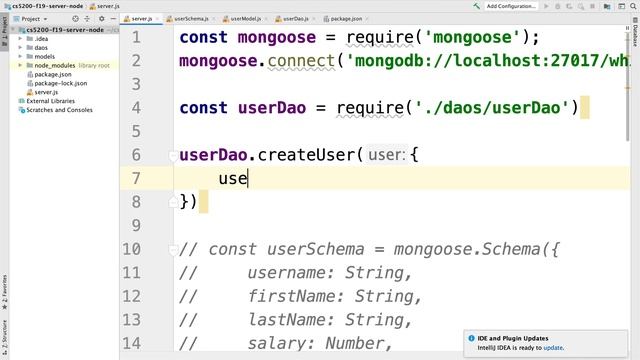Select External Libraries in the tree
Viewport: 640px width, 360px height.
[x=51, y=101]
